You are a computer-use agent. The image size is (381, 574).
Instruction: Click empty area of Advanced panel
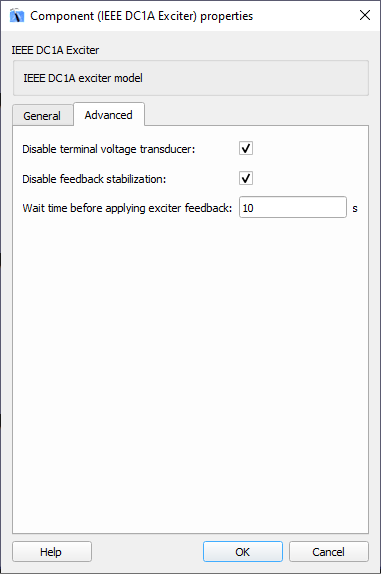click(190, 366)
